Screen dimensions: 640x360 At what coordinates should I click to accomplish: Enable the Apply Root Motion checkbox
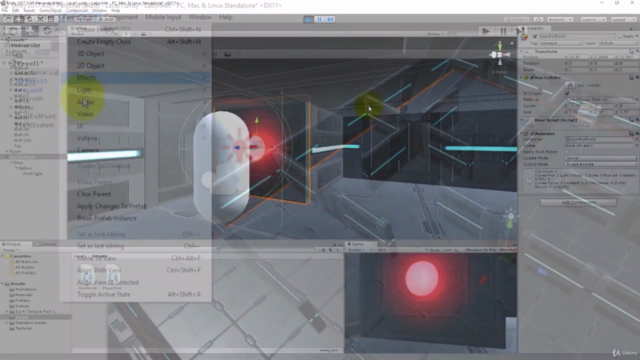567,151
